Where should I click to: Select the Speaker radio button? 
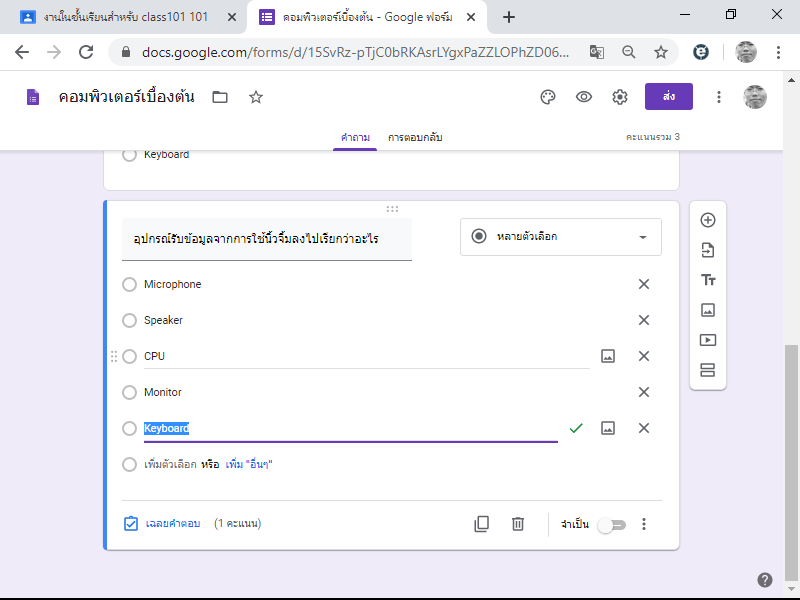[x=130, y=320]
